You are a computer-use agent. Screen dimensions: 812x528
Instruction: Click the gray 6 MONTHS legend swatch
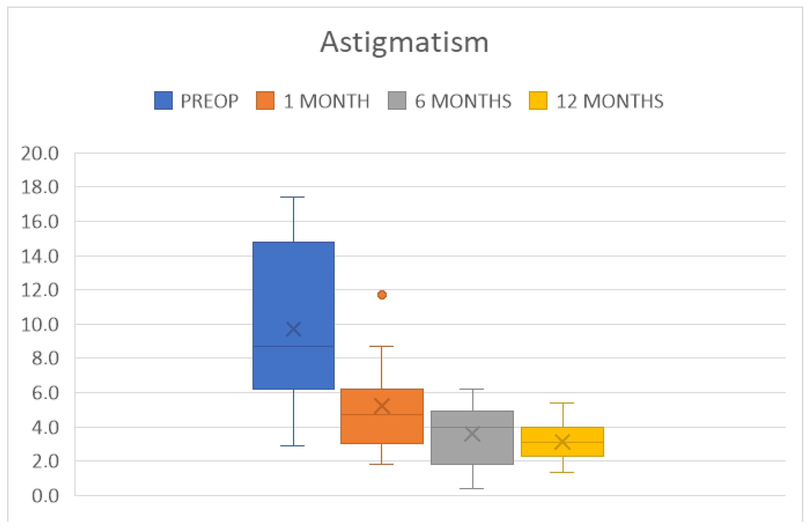tap(397, 101)
